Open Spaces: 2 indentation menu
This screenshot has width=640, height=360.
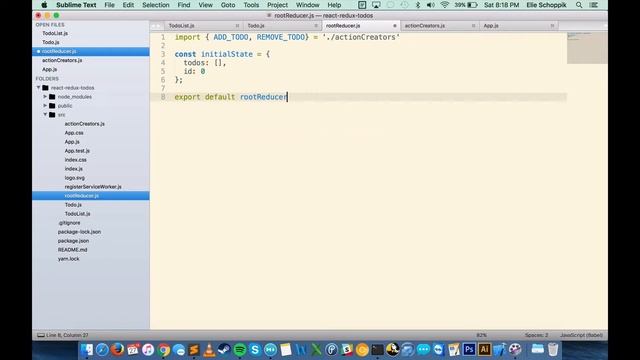pos(536,335)
